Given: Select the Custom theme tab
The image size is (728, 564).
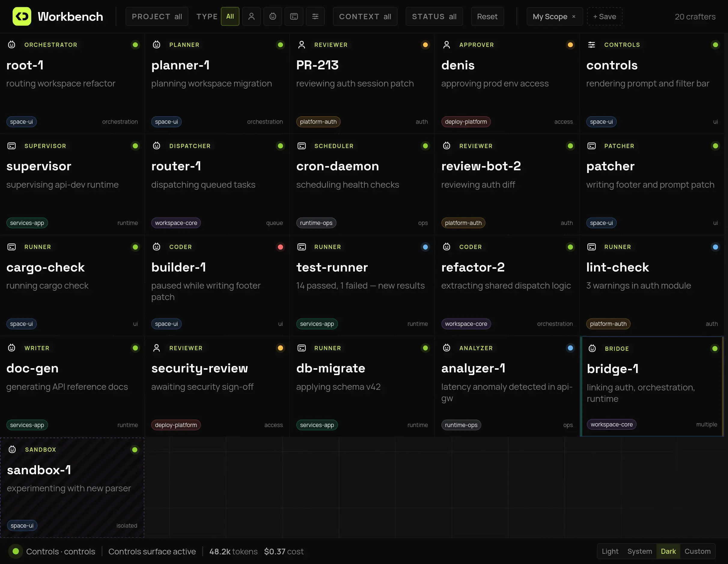Looking at the screenshot, I should pos(697,551).
